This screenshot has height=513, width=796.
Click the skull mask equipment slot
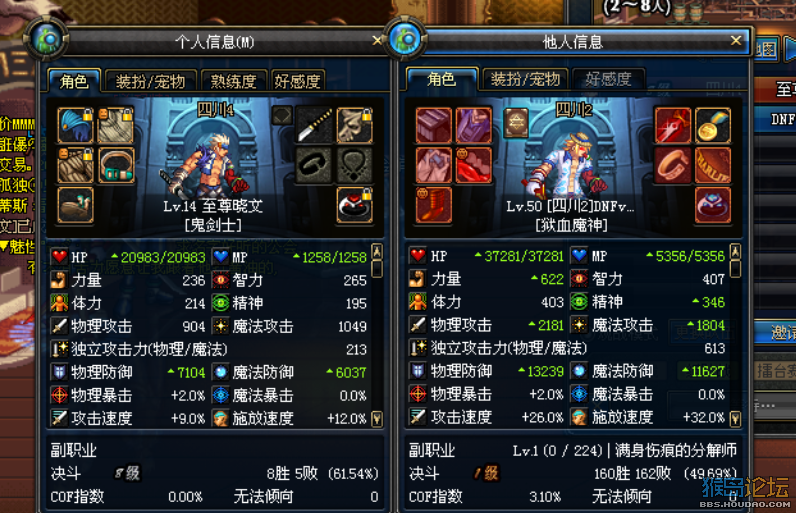(354, 125)
